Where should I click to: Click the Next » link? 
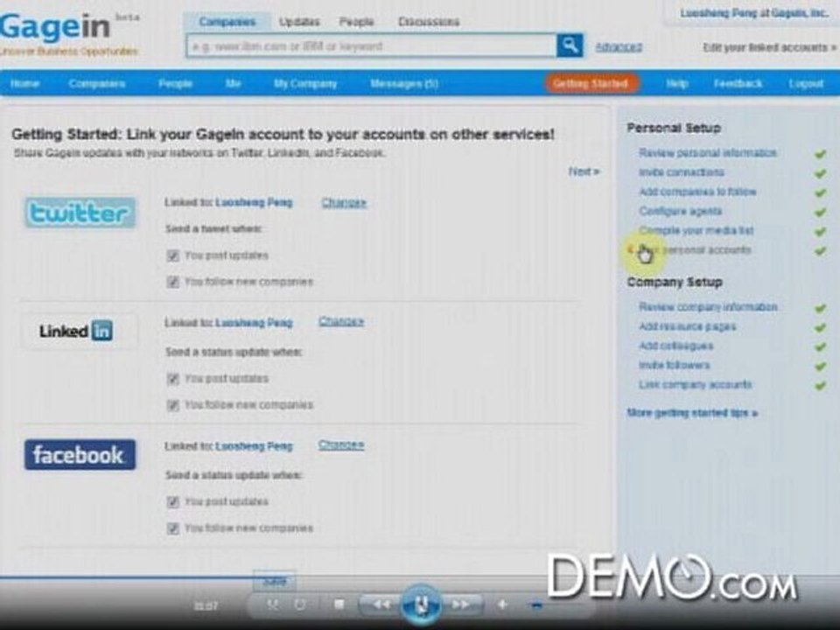[584, 172]
